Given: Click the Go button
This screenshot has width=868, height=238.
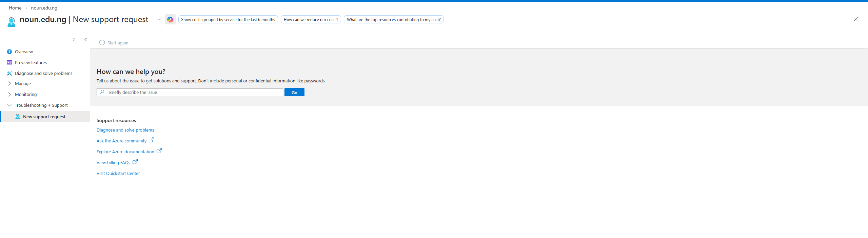Looking at the screenshot, I should (x=294, y=92).
